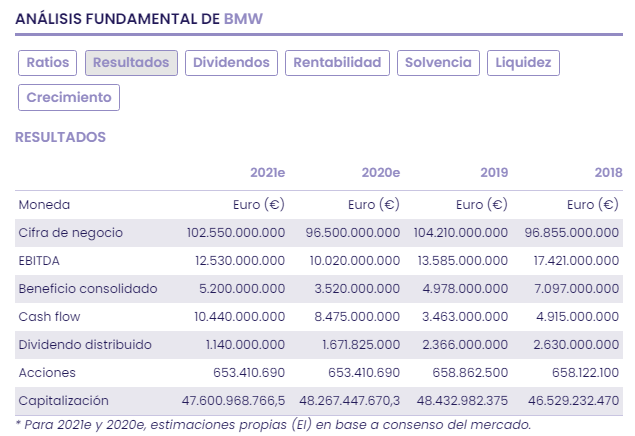Screen dimensions: 635x436
Task: Select the 2020e column header
Action: coord(381,172)
